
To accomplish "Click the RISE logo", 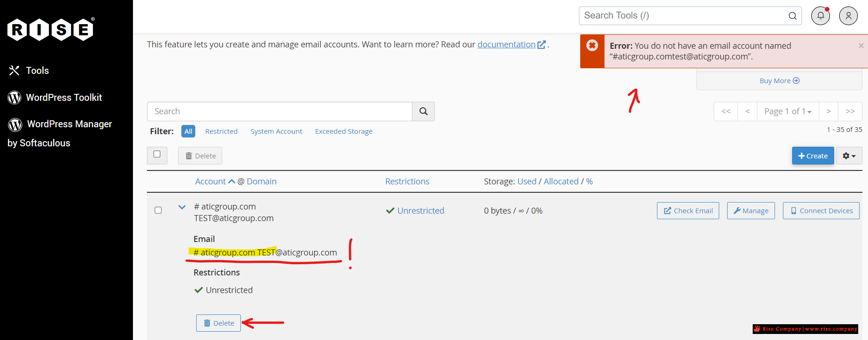I will [51, 30].
